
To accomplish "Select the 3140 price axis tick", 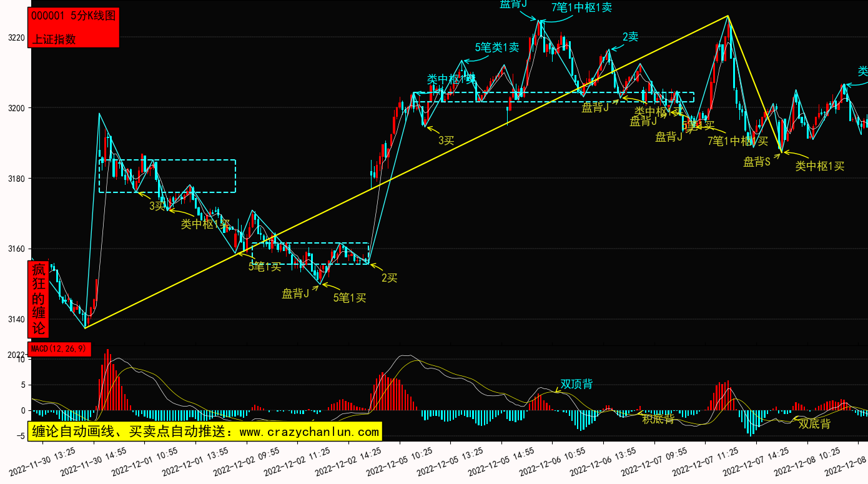I will [x=16, y=320].
